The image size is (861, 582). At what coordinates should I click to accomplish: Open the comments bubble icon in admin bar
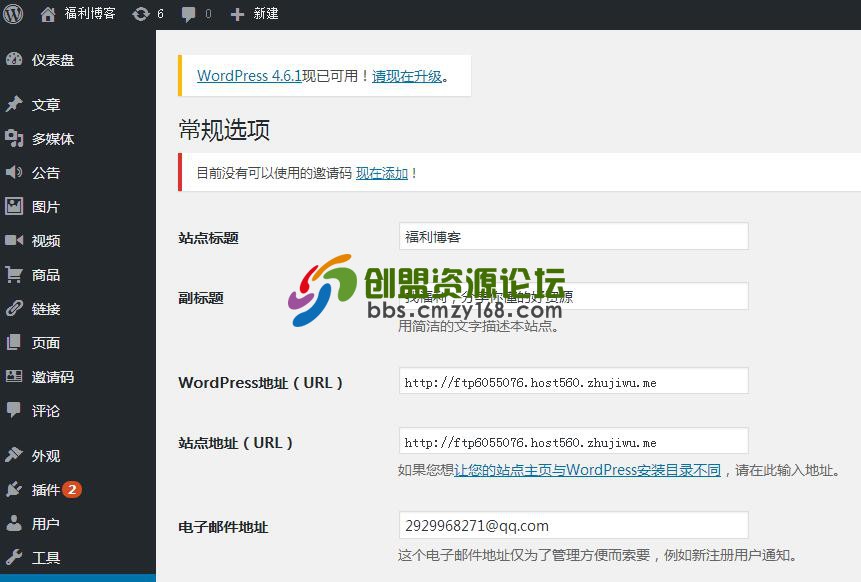[x=188, y=14]
